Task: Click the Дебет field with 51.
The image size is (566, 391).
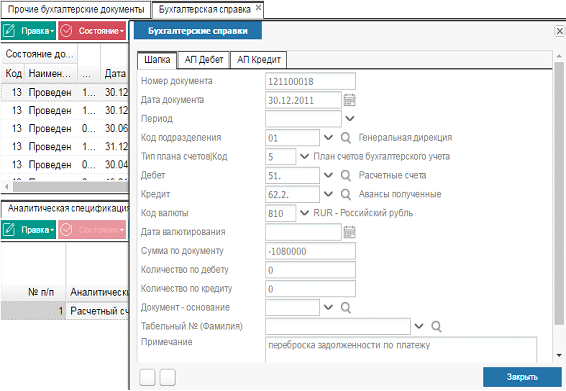Action: (x=292, y=175)
